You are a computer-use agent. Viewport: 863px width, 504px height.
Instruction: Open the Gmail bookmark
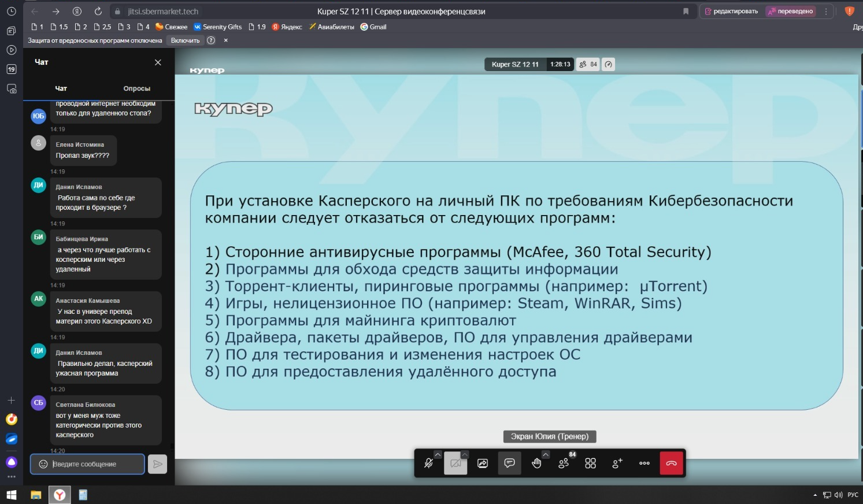coord(373,27)
